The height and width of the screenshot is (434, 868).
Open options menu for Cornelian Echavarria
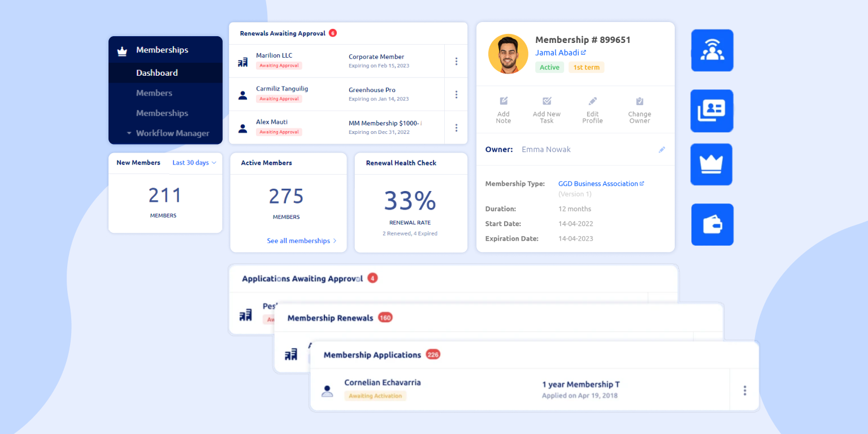[744, 390]
